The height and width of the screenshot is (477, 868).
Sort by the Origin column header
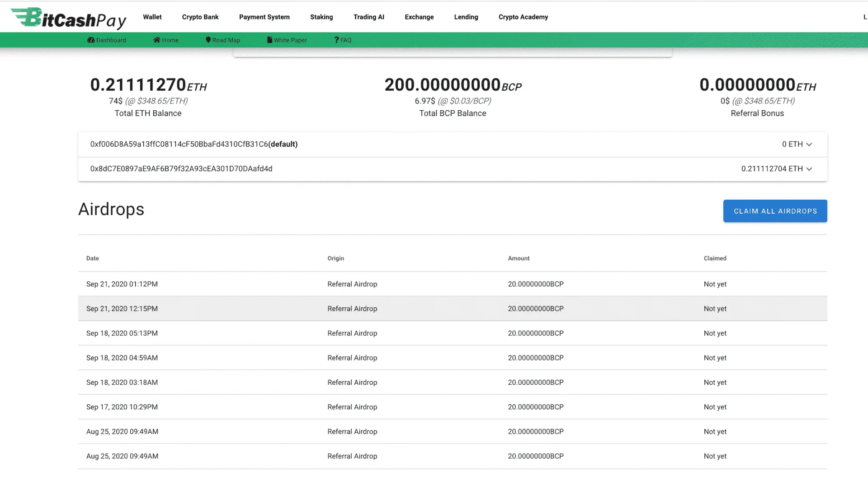tap(336, 258)
